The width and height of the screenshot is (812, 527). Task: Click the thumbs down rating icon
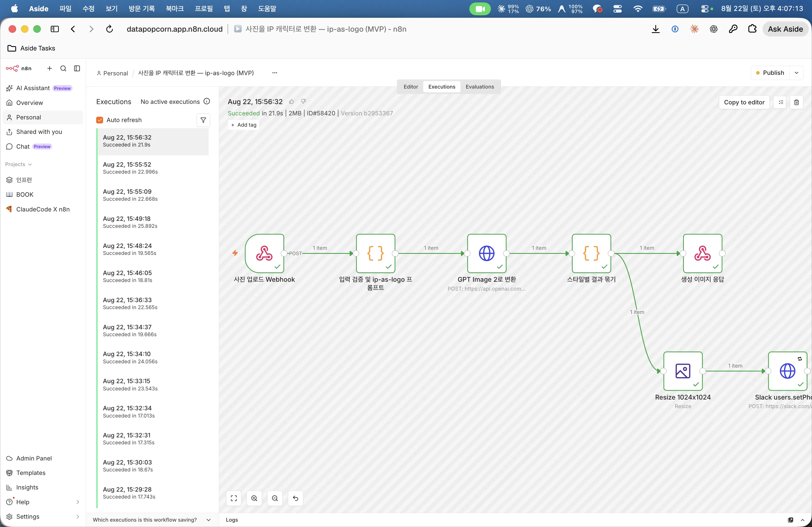point(303,102)
